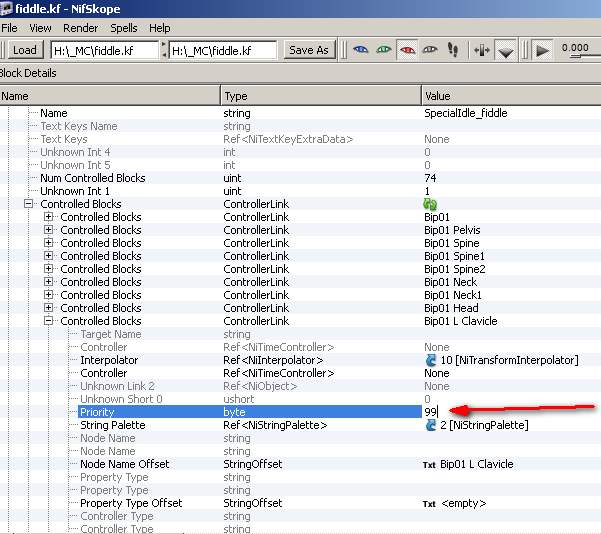The image size is (601, 534).
Task: Focus the load path field left of arrows
Action: coord(104,51)
